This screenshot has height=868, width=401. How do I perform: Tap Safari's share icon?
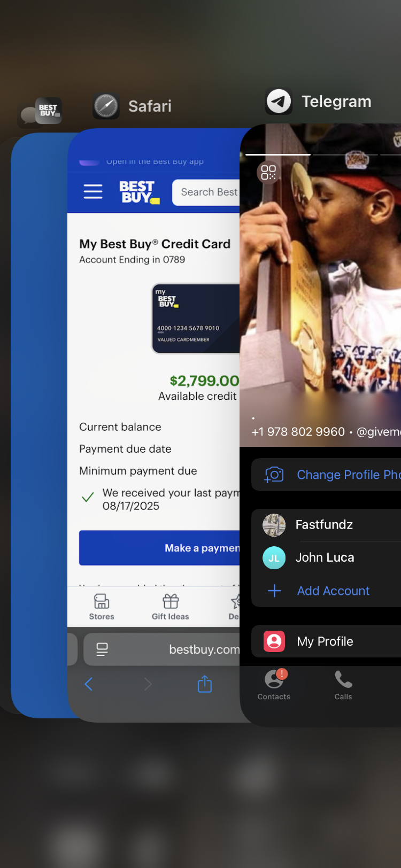(x=205, y=684)
